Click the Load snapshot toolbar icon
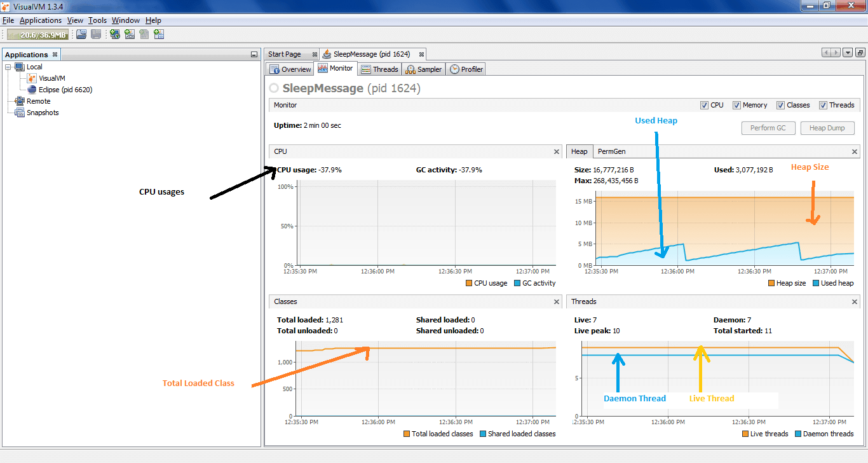The width and height of the screenshot is (868, 463). pos(81,34)
